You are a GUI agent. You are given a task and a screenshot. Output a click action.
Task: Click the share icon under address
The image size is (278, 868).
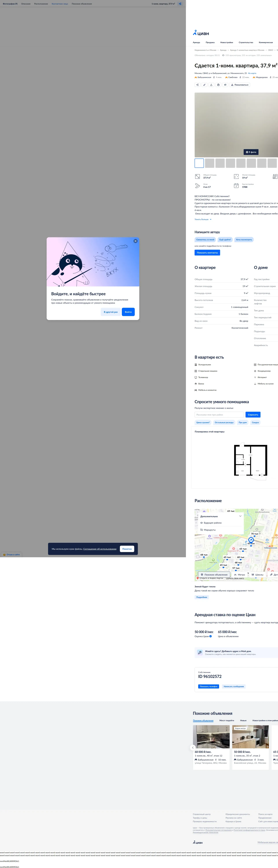(197, 85)
